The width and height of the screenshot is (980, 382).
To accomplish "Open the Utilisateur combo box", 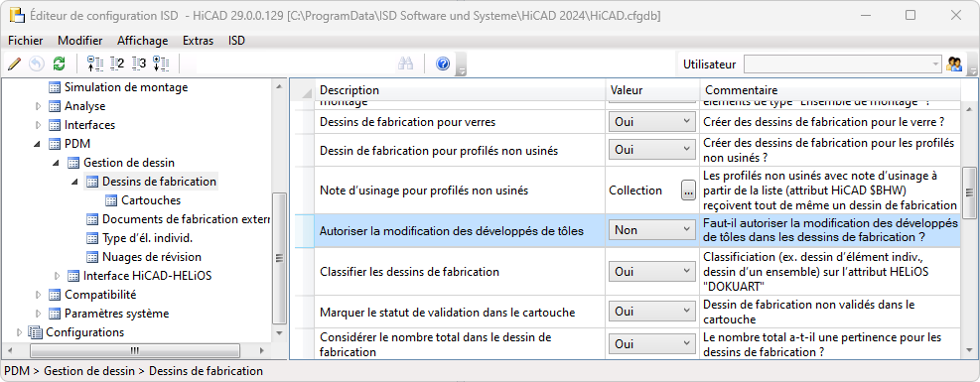I will [842, 64].
